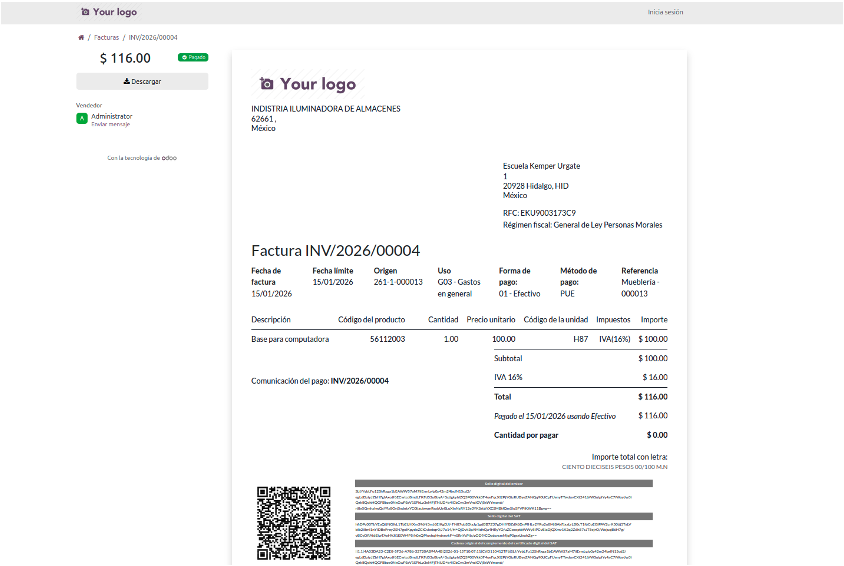Click the Origen value 261-1-000013
Viewport: 844px width, 566px height.
point(398,282)
